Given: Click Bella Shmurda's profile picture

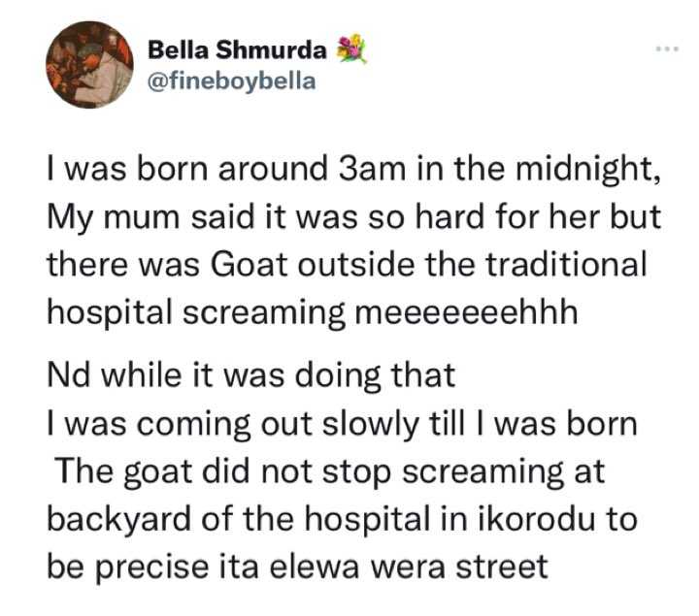Looking at the screenshot, I should pos(88,63).
